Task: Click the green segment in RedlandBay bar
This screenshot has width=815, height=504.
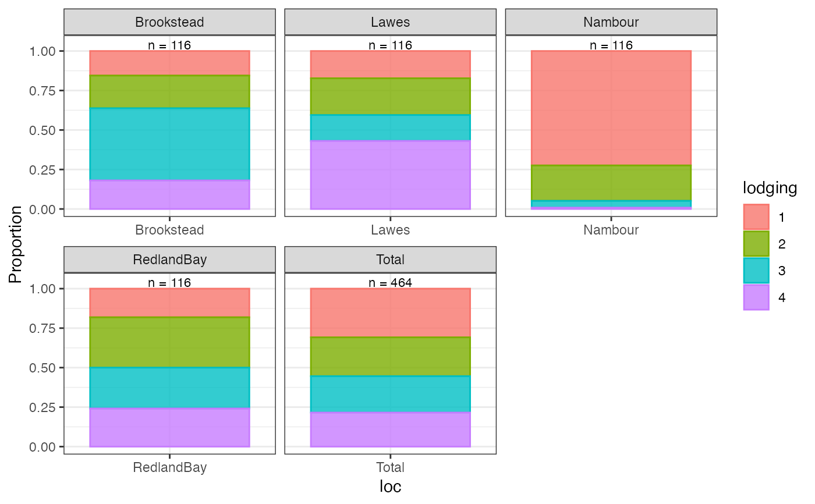Action: (169, 342)
